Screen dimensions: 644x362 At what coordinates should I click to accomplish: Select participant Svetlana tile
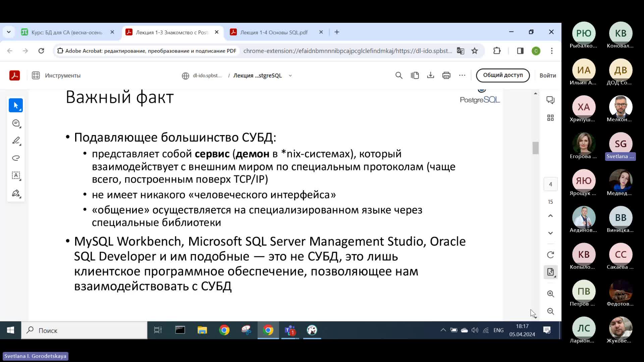[621, 147]
